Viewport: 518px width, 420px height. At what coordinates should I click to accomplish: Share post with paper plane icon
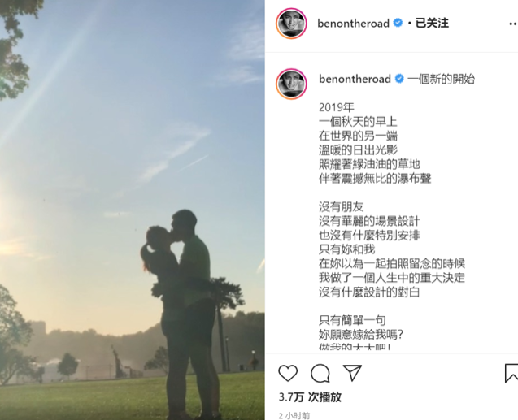(352, 373)
